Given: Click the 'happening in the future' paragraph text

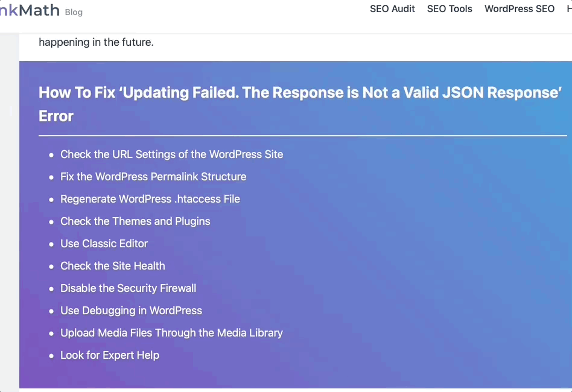Looking at the screenshot, I should coord(97,42).
